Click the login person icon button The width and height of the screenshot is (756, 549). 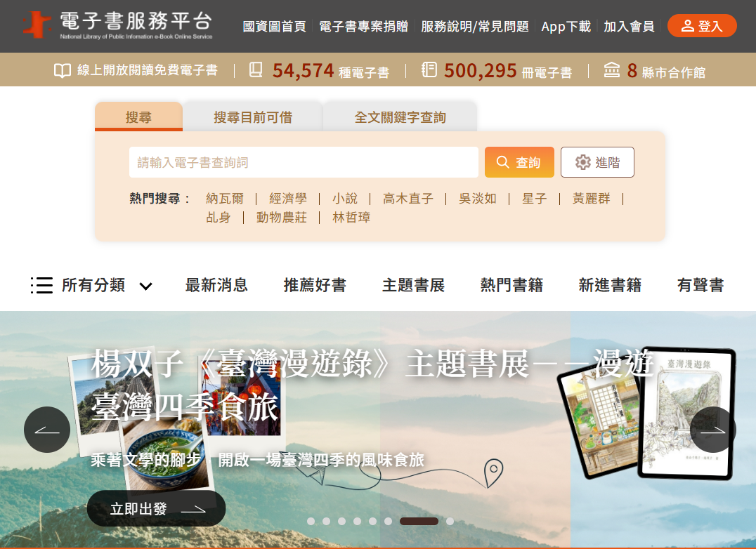702,25
